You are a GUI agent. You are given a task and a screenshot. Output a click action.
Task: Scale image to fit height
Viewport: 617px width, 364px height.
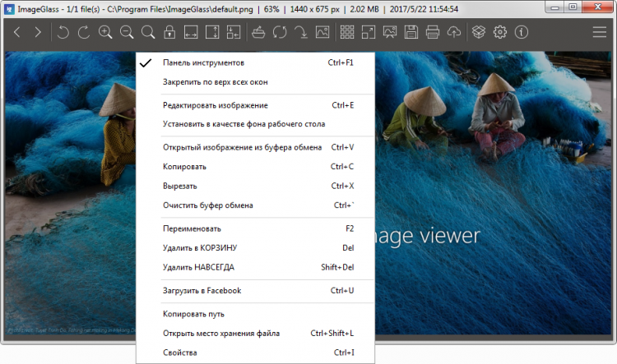[212, 32]
